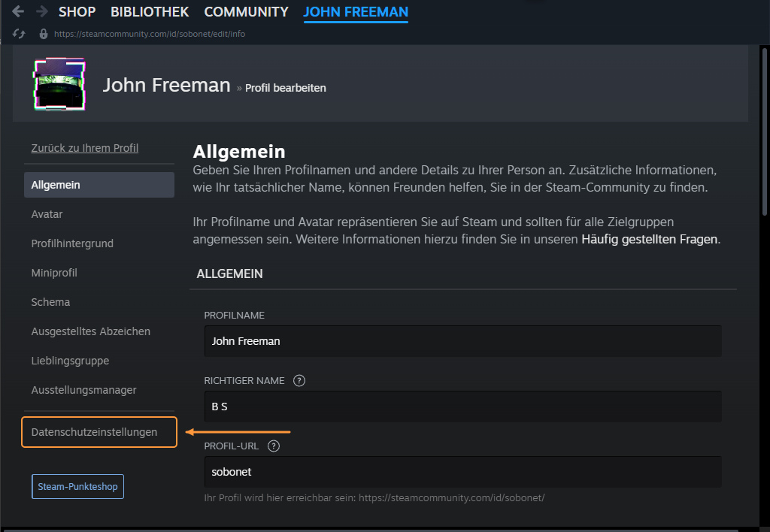Open the Häufig gestellten Fragen link

tap(650, 239)
